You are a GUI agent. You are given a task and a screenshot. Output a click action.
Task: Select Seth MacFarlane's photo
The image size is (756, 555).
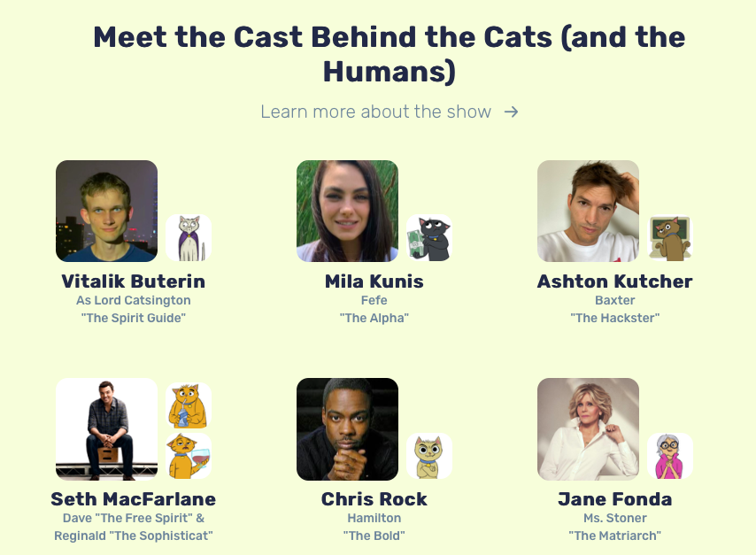pyautogui.click(x=106, y=429)
